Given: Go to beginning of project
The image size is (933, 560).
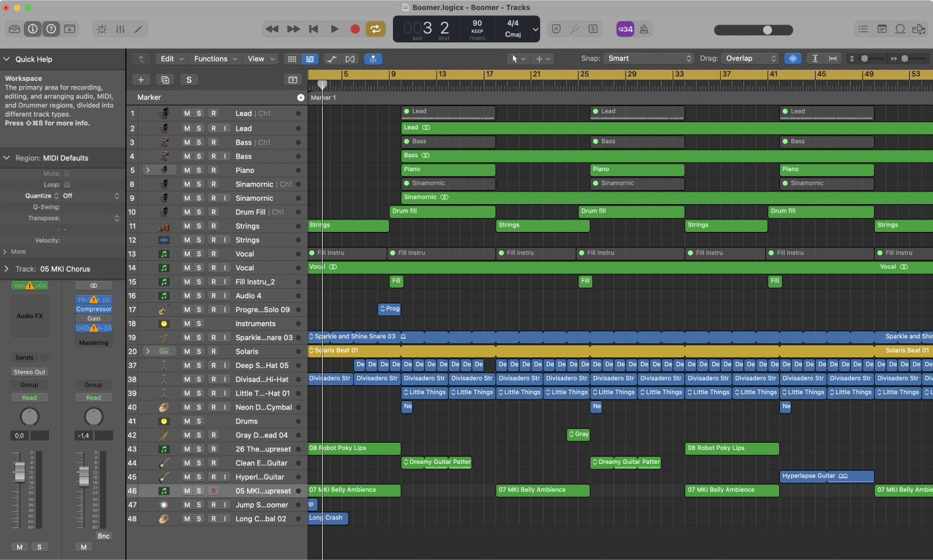Looking at the screenshot, I should [314, 29].
